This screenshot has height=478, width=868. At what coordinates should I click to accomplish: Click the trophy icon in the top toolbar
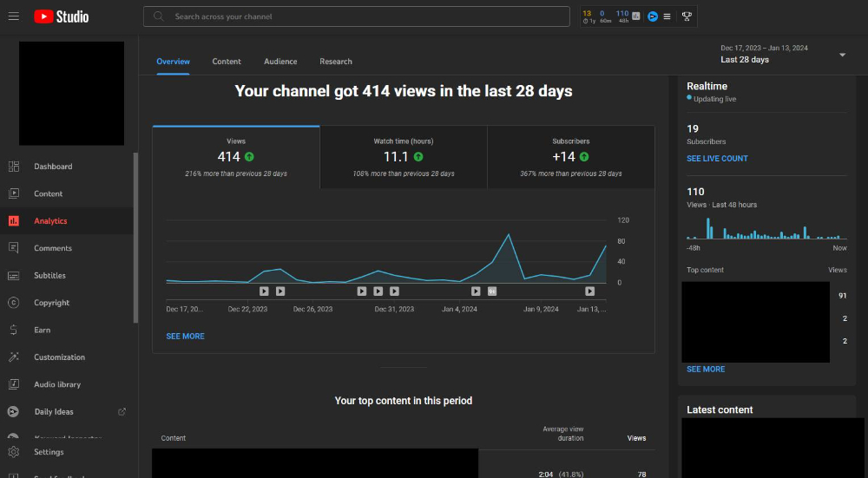687,16
